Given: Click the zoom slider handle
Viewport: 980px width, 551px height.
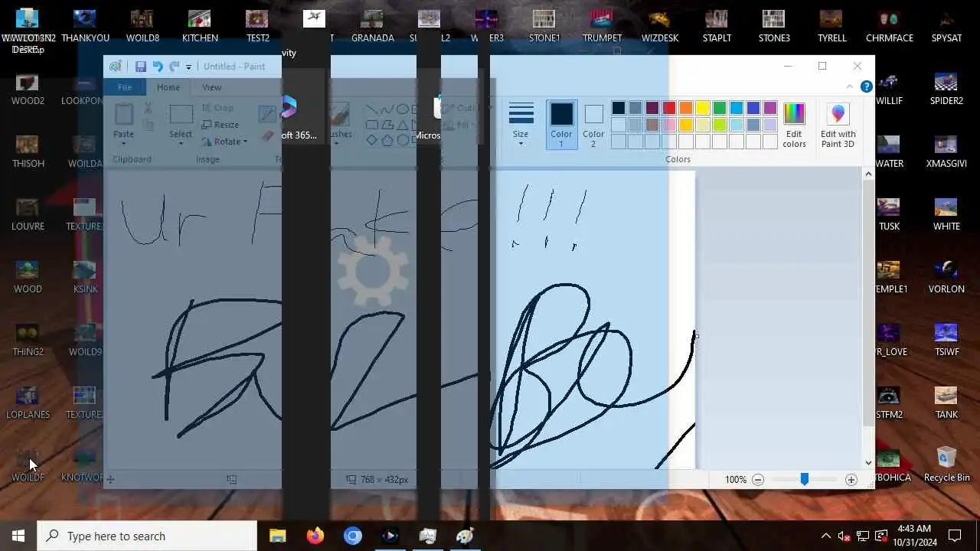Looking at the screenshot, I should coord(804,479).
